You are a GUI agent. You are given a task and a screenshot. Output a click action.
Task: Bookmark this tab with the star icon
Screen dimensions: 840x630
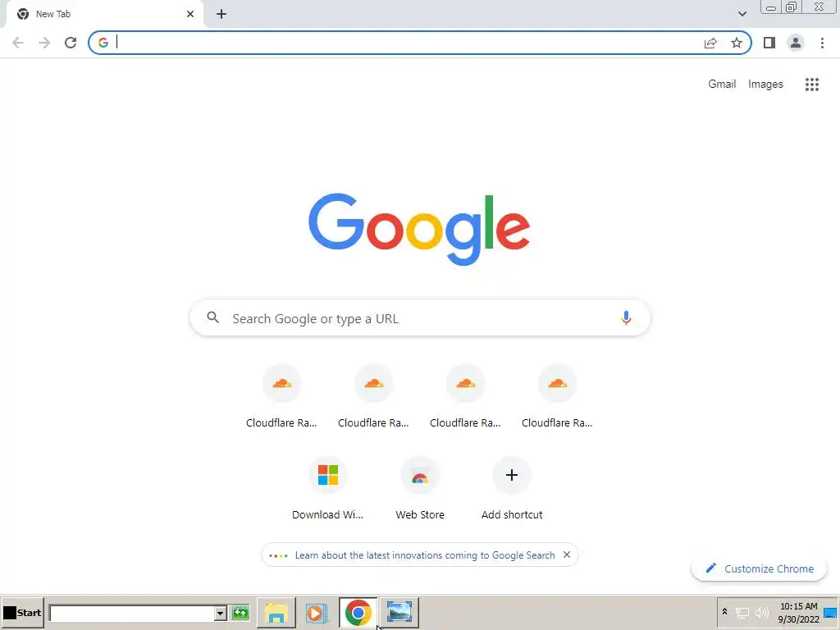(x=737, y=43)
